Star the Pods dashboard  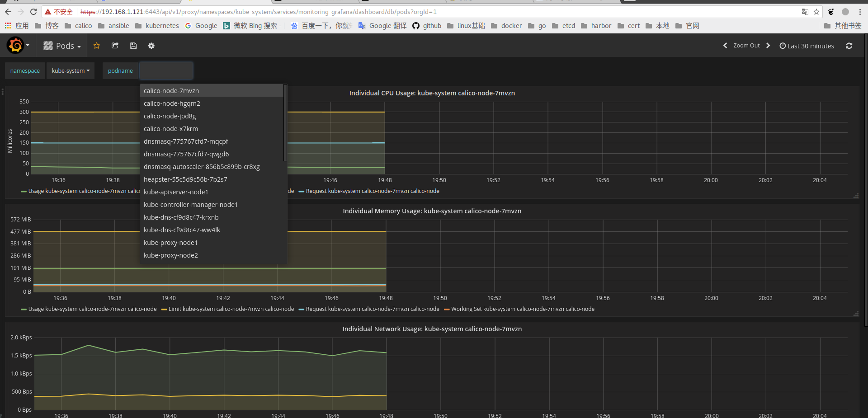tap(96, 46)
